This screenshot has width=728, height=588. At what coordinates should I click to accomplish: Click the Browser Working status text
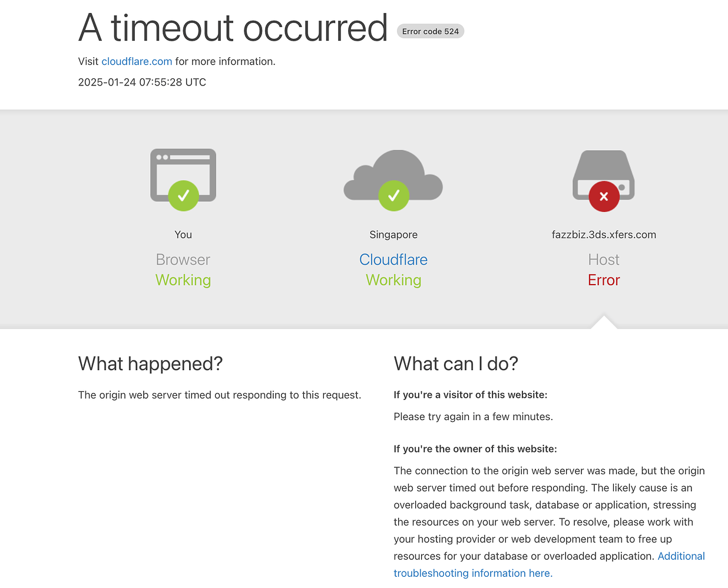point(183,280)
